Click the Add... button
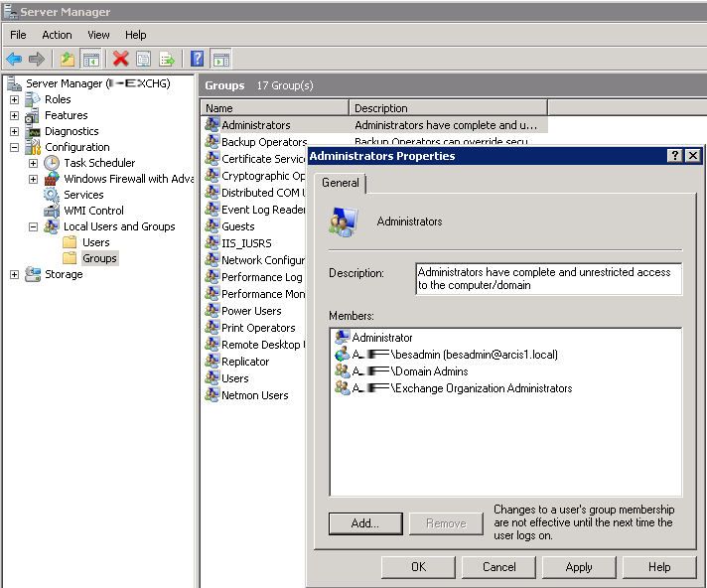The height and width of the screenshot is (588, 707). (x=364, y=523)
